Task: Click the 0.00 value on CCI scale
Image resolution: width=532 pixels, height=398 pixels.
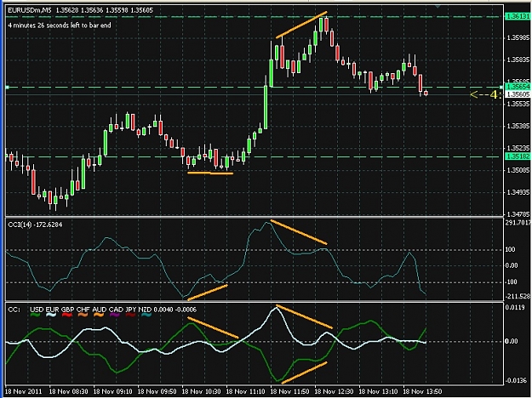Action: click(x=512, y=265)
